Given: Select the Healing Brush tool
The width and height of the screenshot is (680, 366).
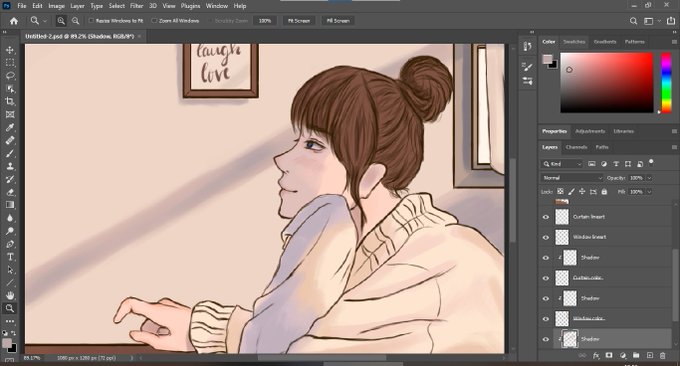Looking at the screenshot, I should 10,141.
